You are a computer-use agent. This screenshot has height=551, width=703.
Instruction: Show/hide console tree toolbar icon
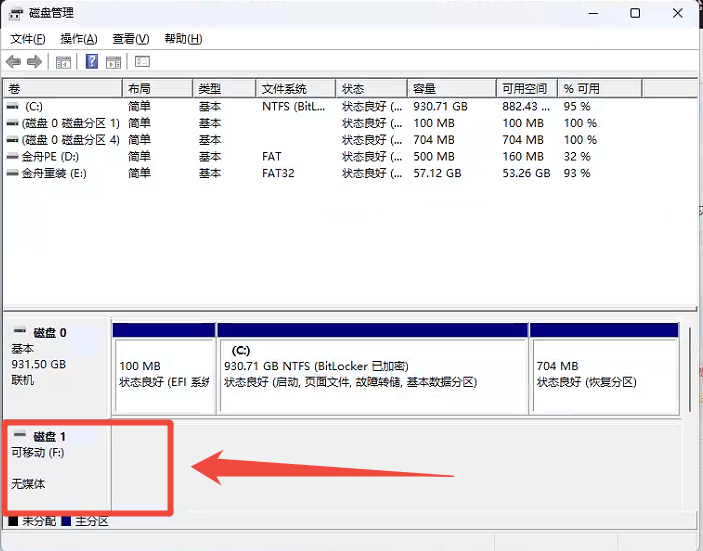click(63, 62)
